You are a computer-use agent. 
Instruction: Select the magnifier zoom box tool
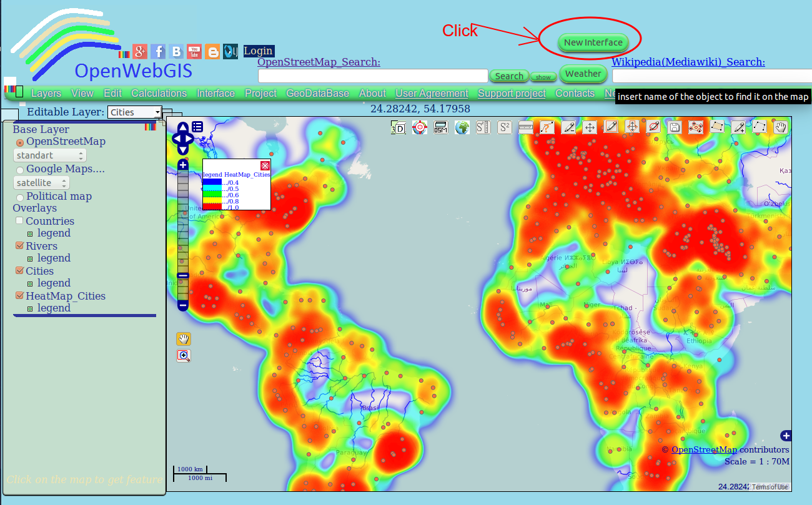(183, 356)
